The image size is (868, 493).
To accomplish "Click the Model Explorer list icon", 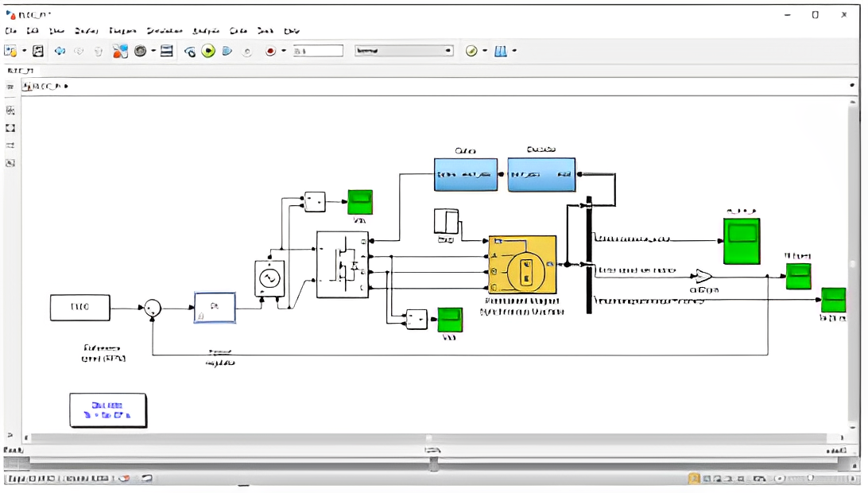I will [x=167, y=51].
